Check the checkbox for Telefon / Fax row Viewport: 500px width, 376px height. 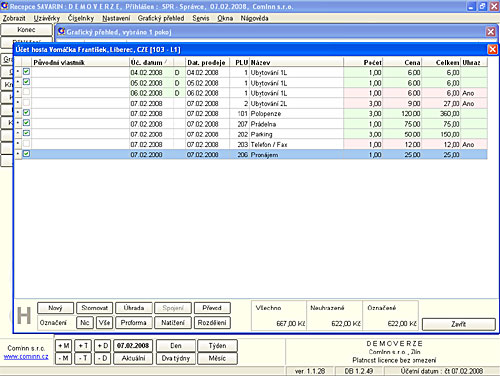[26, 144]
